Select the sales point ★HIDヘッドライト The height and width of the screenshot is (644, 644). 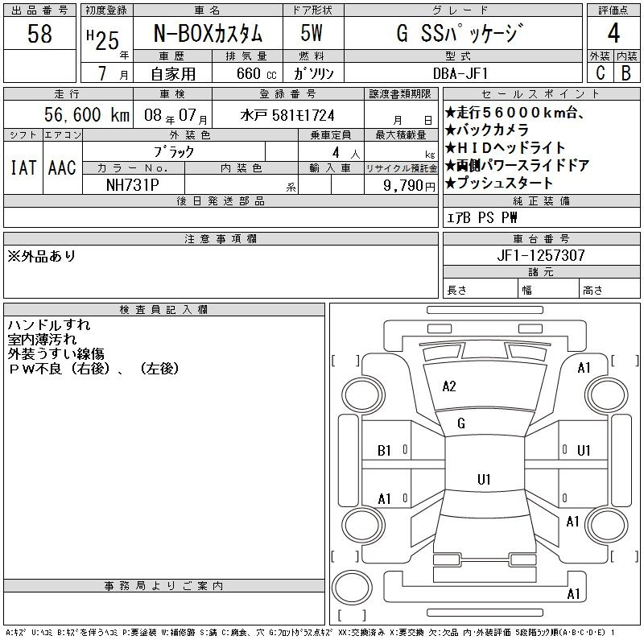506,147
